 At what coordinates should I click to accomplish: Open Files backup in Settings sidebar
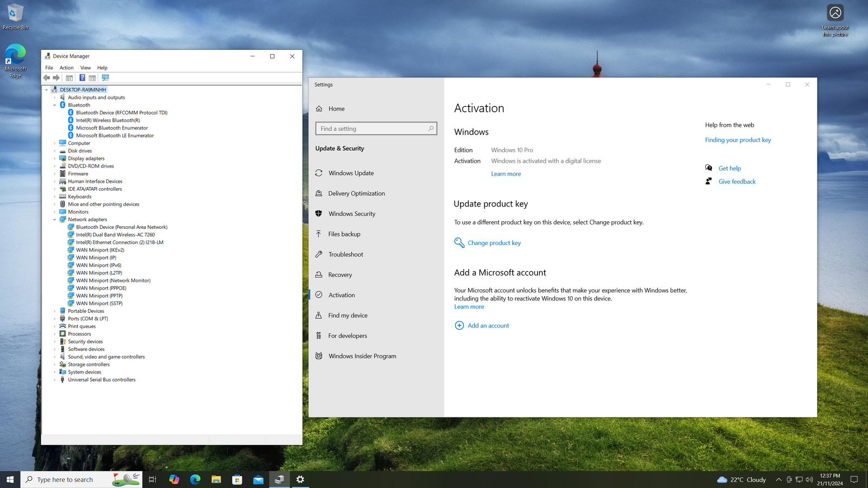(x=344, y=234)
